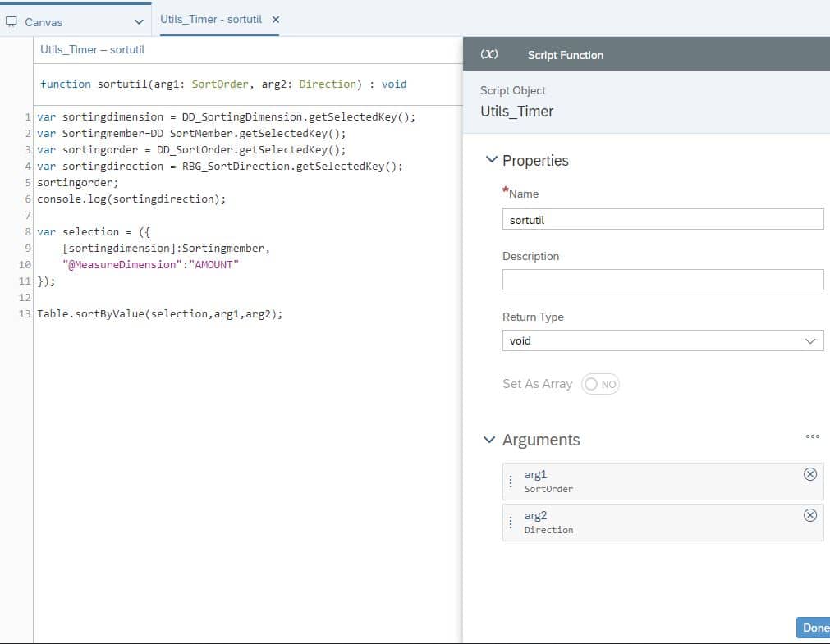
Task: Click the Description input field
Action: (x=663, y=280)
